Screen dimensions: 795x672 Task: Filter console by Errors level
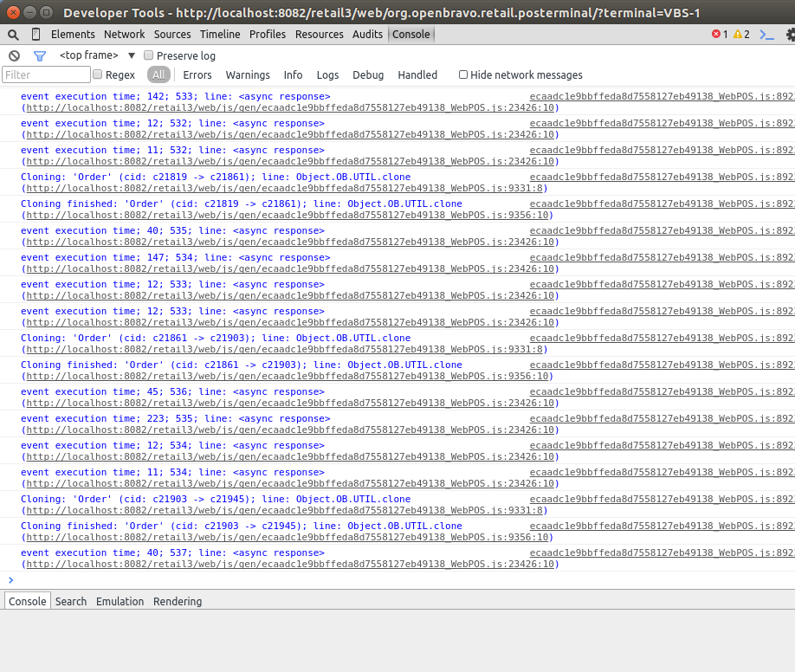click(197, 75)
